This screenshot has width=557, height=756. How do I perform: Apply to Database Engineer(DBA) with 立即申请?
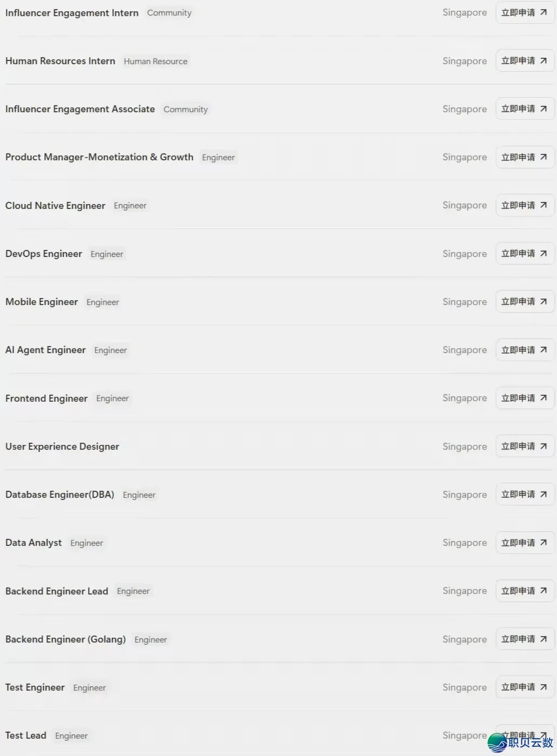tap(525, 495)
